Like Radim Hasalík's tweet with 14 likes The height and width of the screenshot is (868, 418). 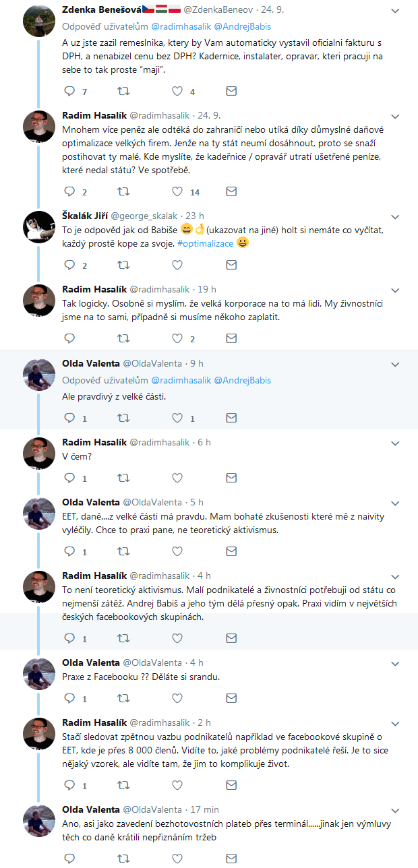177,191
